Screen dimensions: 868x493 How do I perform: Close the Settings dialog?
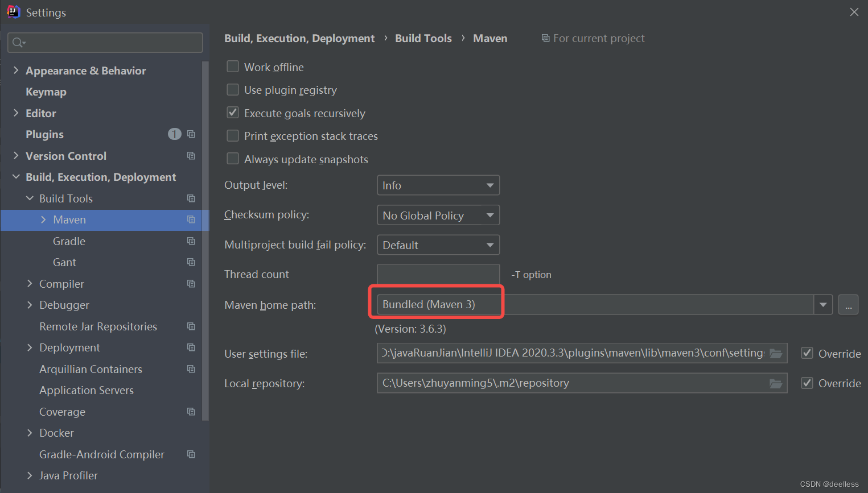pyautogui.click(x=854, y=12)
